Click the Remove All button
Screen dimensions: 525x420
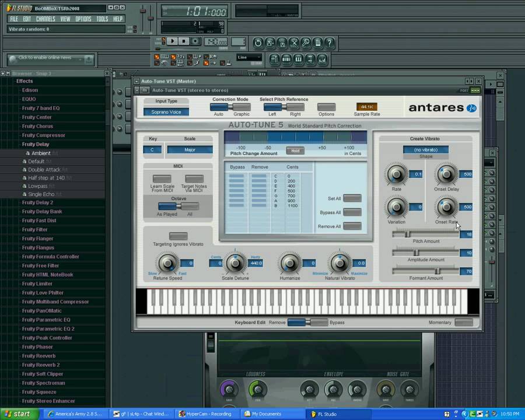click(352, 226)
